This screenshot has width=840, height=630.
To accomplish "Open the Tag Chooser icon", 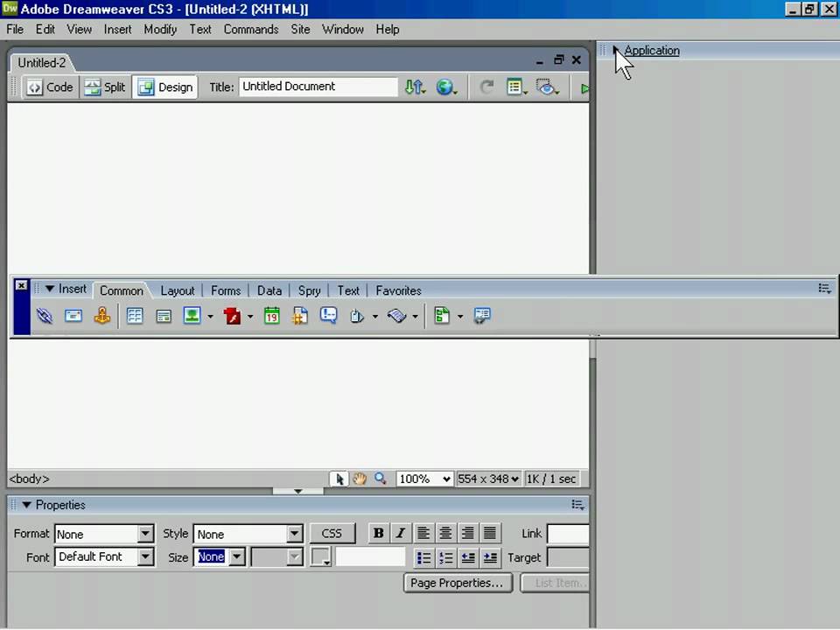I will pos(482,316).
